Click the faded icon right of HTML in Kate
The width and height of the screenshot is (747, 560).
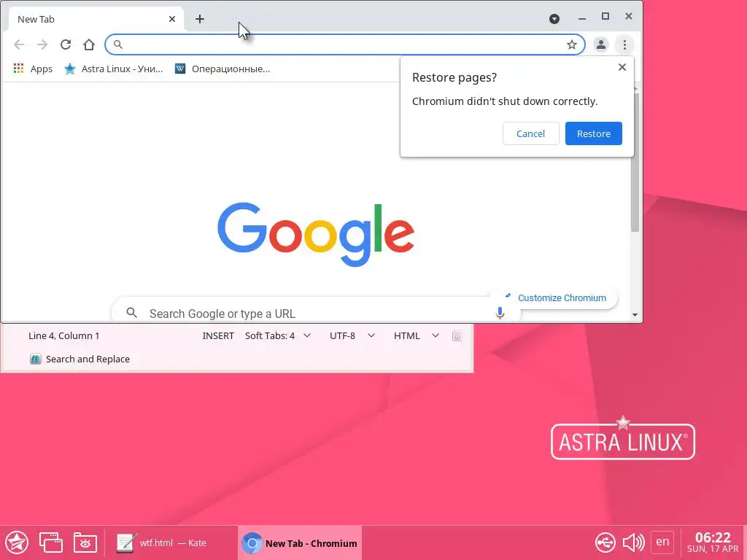pyautogui.click(x=457, y=336)
